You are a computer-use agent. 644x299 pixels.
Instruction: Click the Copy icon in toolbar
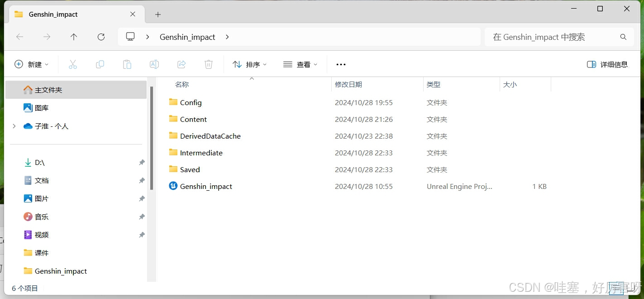tap(100, 64)
